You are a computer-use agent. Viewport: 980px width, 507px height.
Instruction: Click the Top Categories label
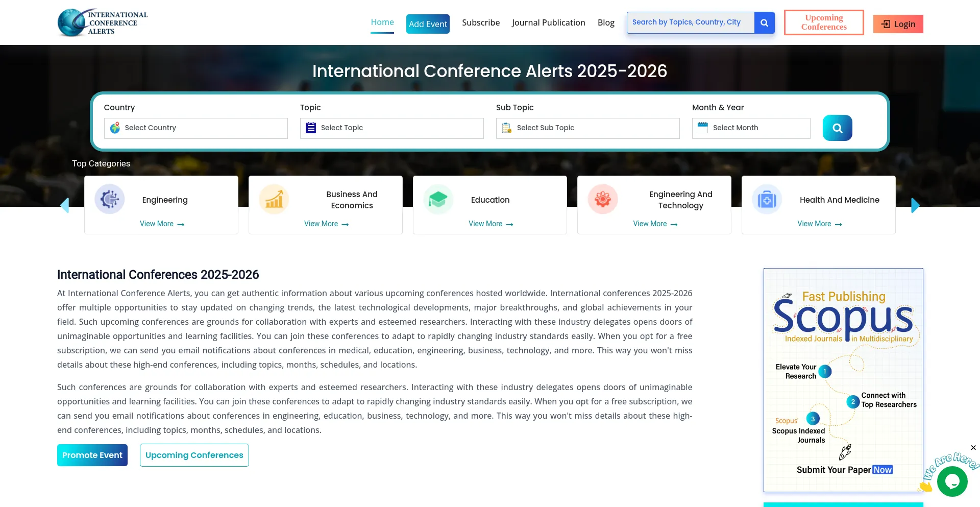(x=101, y=163)
